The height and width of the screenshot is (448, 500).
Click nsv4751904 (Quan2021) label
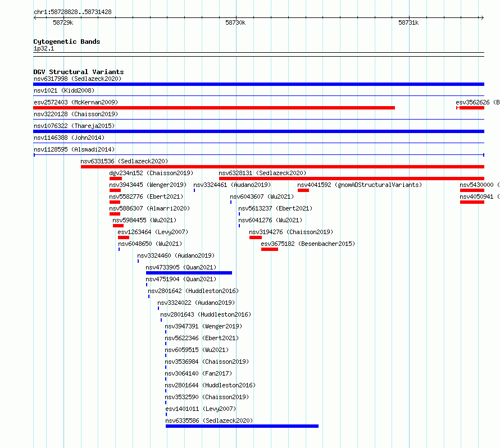(181, 279)
